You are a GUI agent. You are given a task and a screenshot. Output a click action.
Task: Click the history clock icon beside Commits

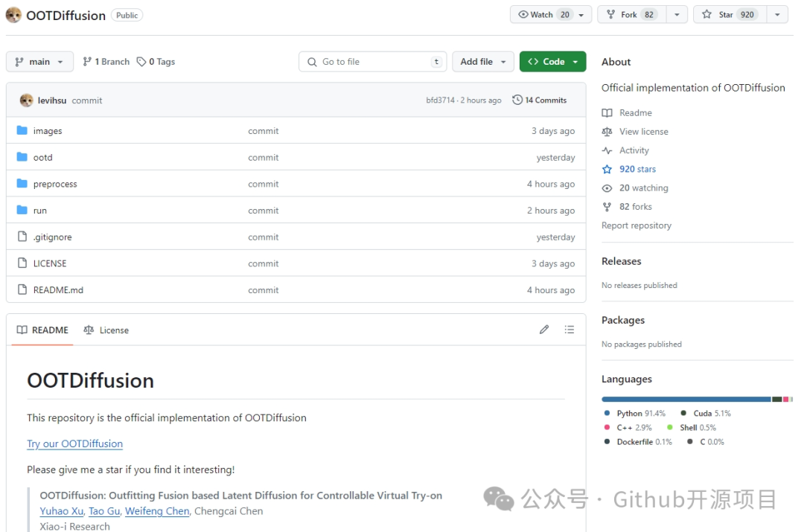[x=517, y=100]
